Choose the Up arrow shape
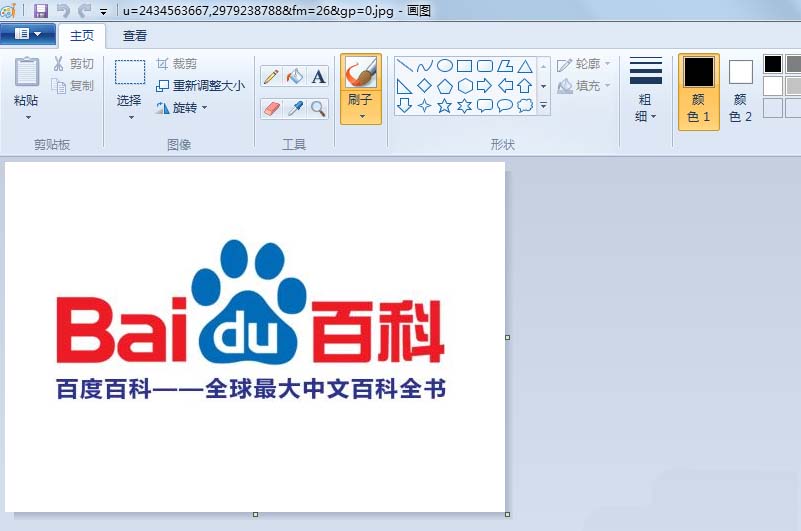Screen dimensions: 801x531 (x=525, y=86)
